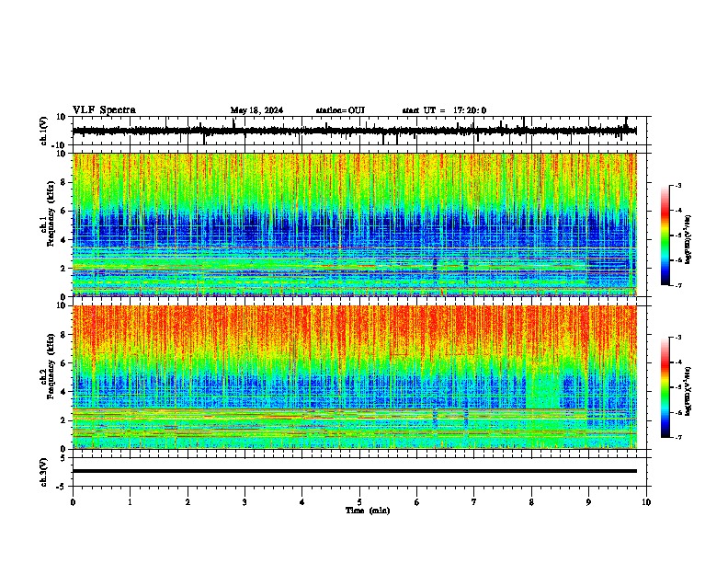The image size is (728, 563).
Task: Click time axis tick label '8'
Action: (531, 502)
